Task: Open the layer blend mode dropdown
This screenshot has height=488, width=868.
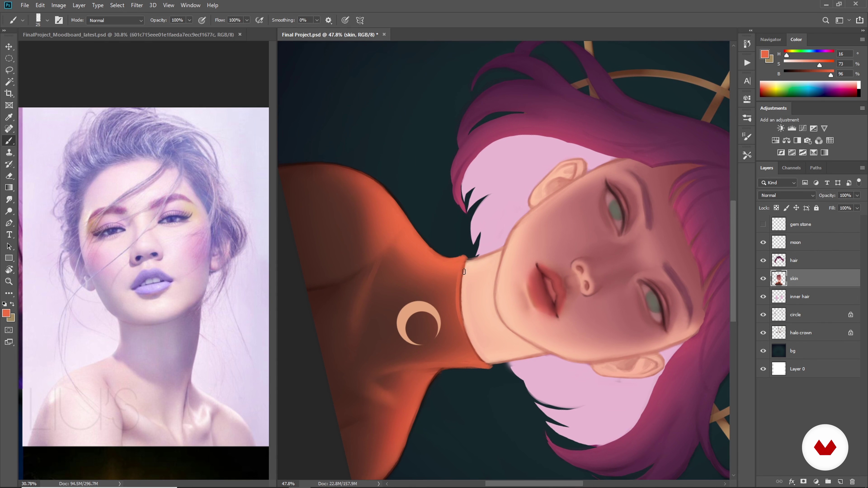Action: (x=787, y=195)
